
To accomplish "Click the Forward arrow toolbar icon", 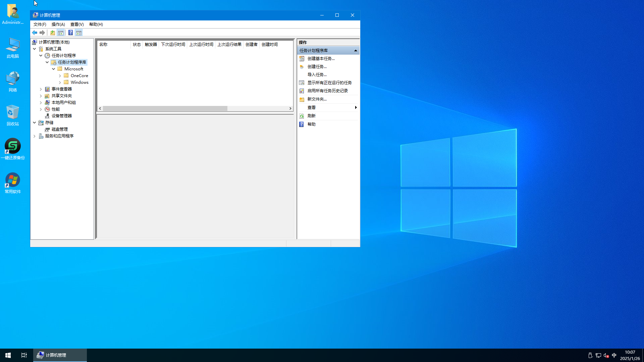I will point(42,33).
